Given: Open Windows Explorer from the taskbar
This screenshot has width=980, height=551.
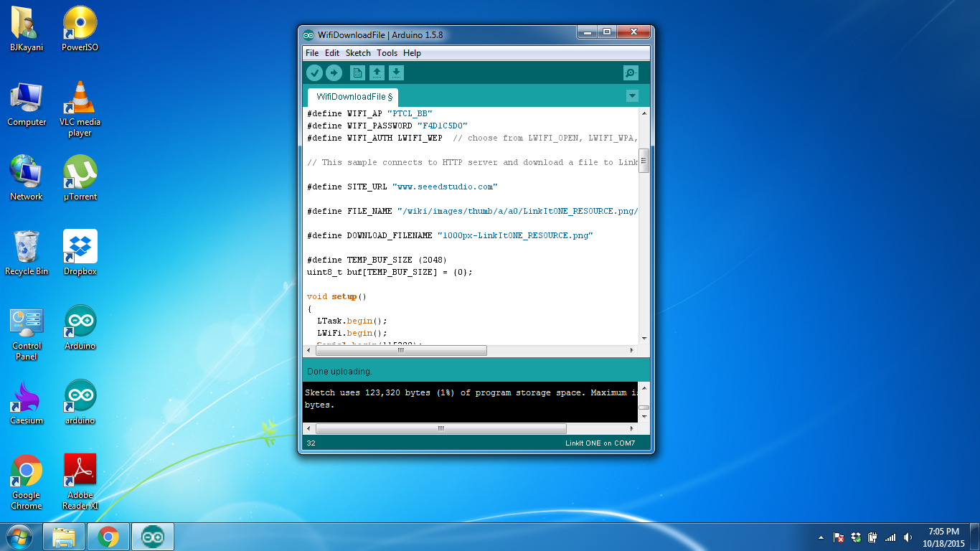Looking at the screenshot, I should pyautogui.click(x=64, y=537).
